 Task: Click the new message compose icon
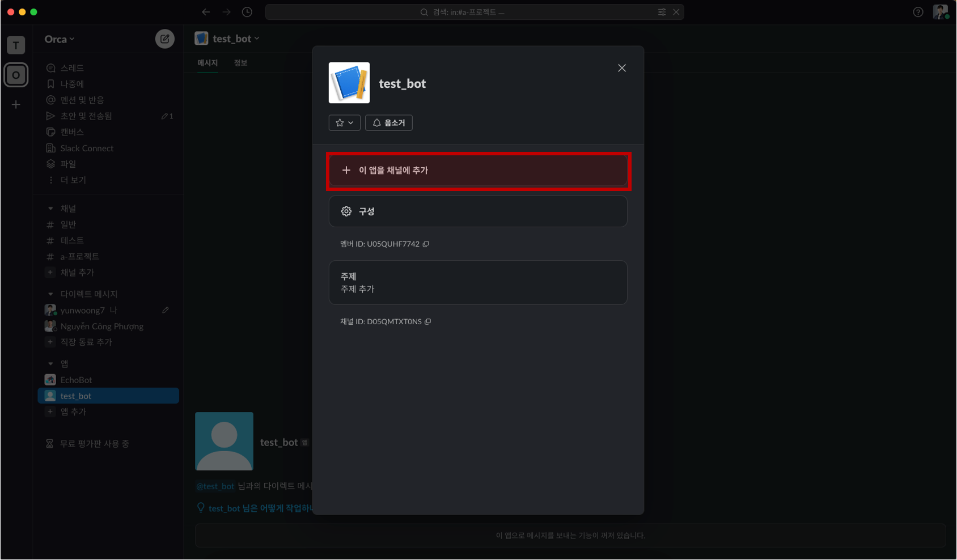coord(164,39)
